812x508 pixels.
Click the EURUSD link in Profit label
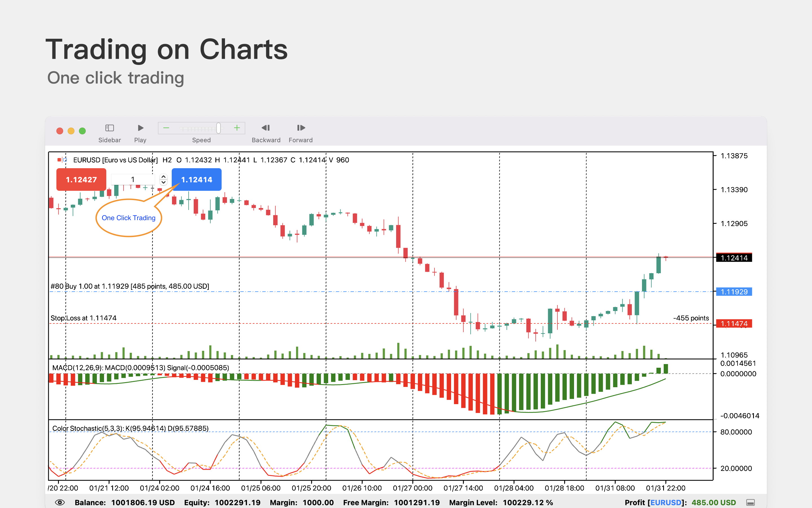pos(666,502)
